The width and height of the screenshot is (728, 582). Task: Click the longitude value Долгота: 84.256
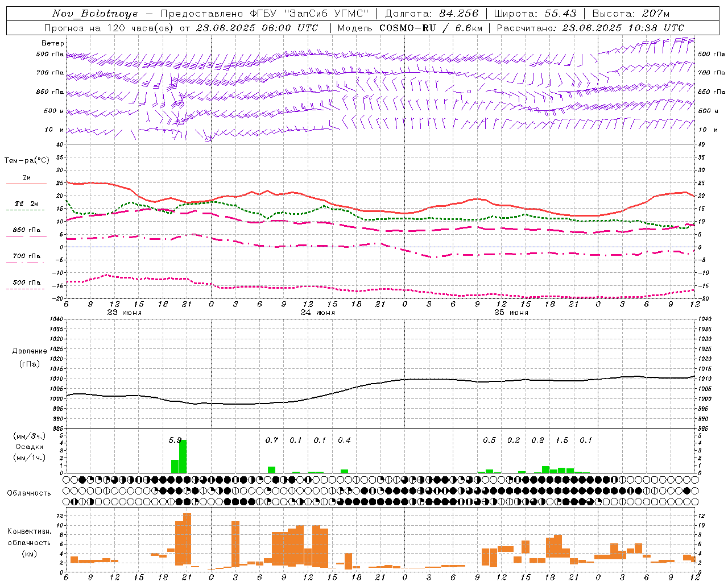[432, 14]
